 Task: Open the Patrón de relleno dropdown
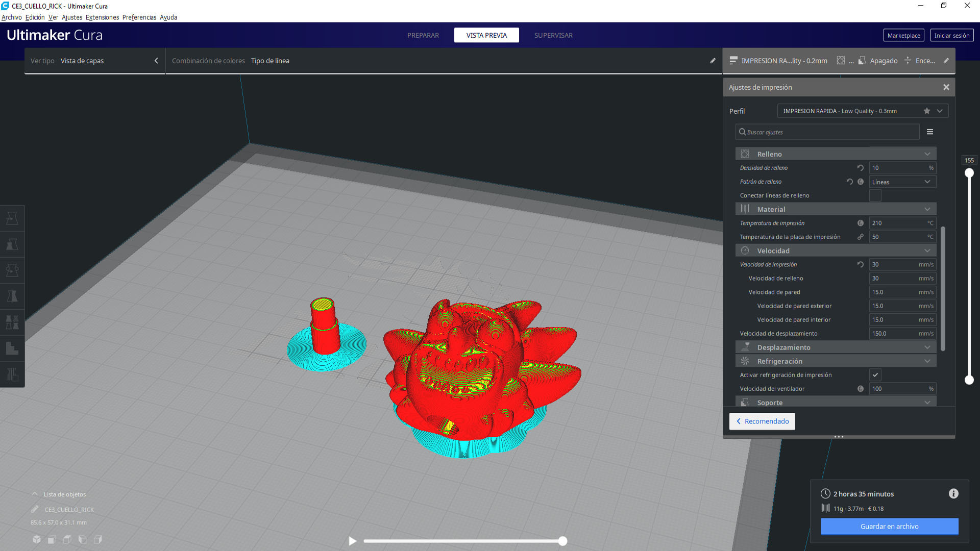pyautogui.click(x=902, y=182)
